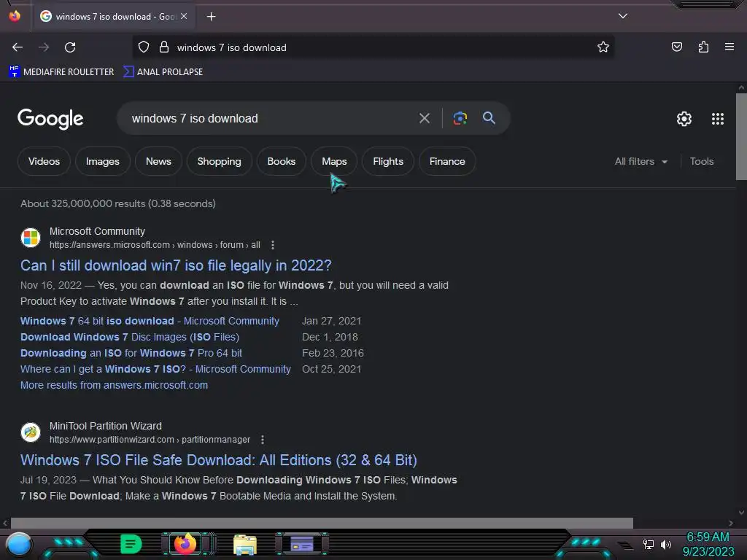
Task: Open Download Windows 7 Disc Images link
Action: click(x=130, y=337)
